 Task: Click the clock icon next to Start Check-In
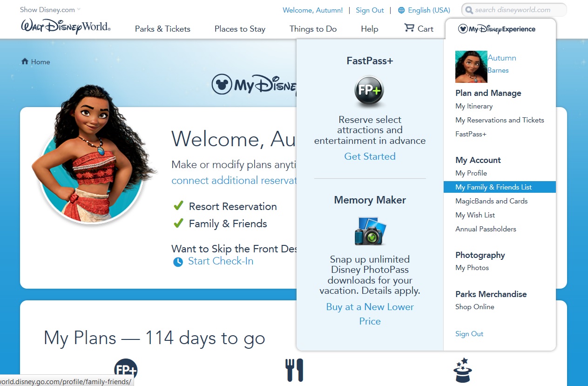178,262
